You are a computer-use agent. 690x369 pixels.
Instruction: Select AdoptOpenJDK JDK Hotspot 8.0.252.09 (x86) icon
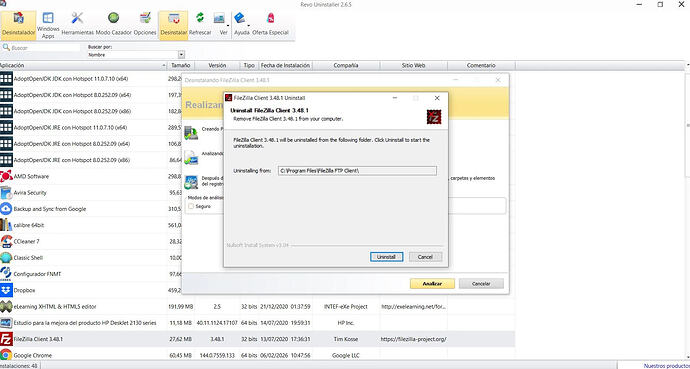(6, 111)
